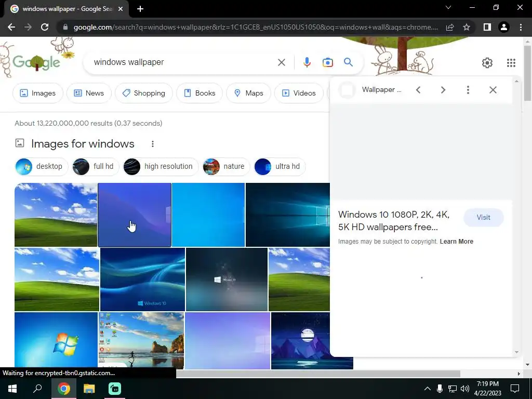The width and height of the screenshot is (532, 399).
Task: Bookmark this page with the star icon
Action: pyautogui.click(x=467, y=27)
